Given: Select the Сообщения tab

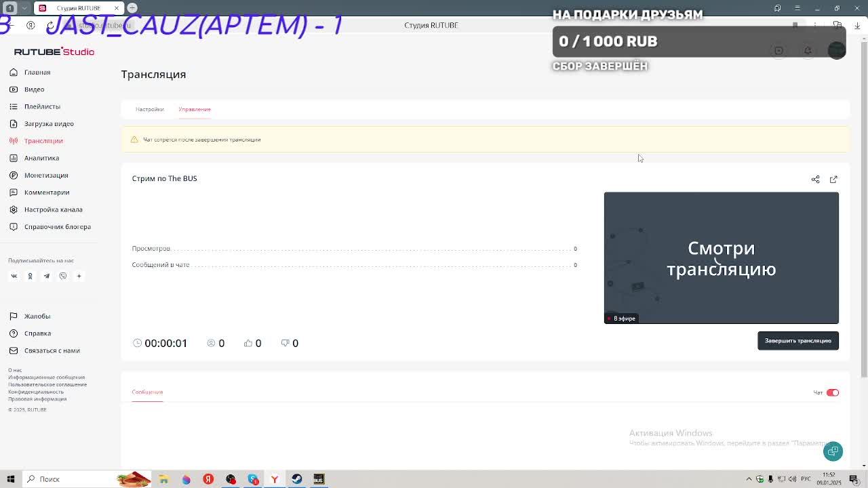Looking at the screenshot, I should [147, 392].
